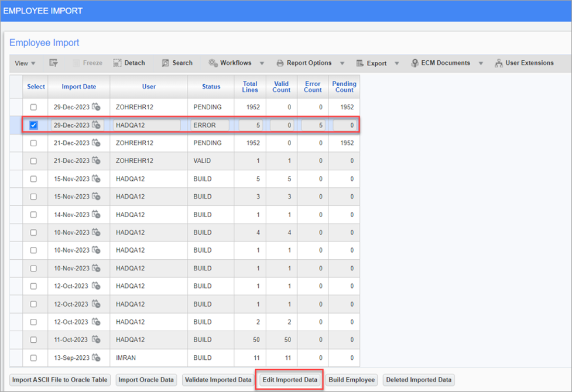Image resolution: width=572 pixels, height=392 pixels.
Task: Click the Edit Imported Data button
Action: tap(290, 380)
